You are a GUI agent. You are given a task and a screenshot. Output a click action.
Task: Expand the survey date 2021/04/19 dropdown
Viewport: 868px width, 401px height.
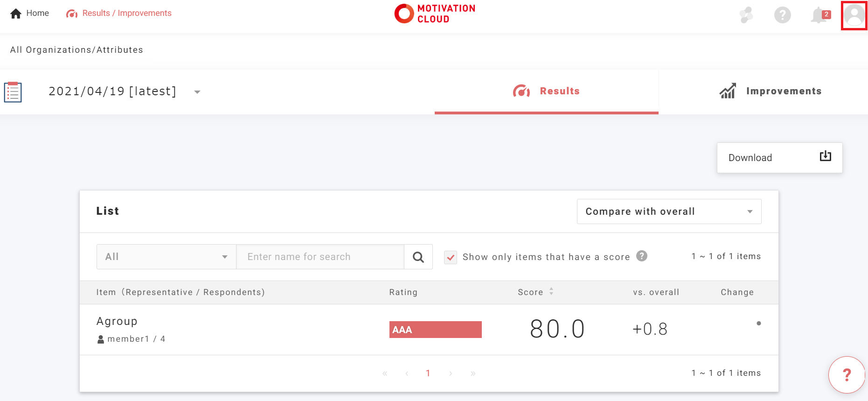coord(197,92)
